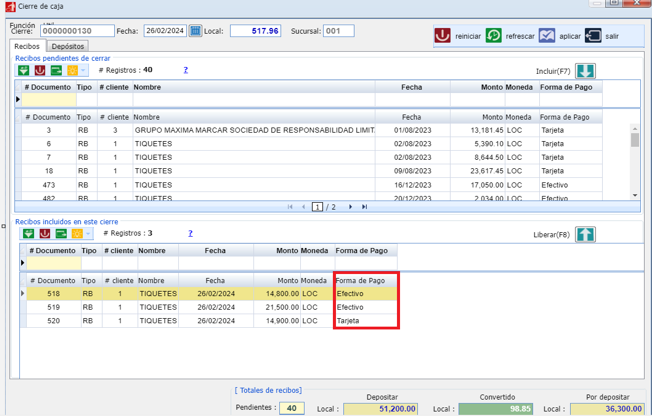Click the aplicar checkmark icon
This screenshot has height=419, width=658.
point(547,36)
